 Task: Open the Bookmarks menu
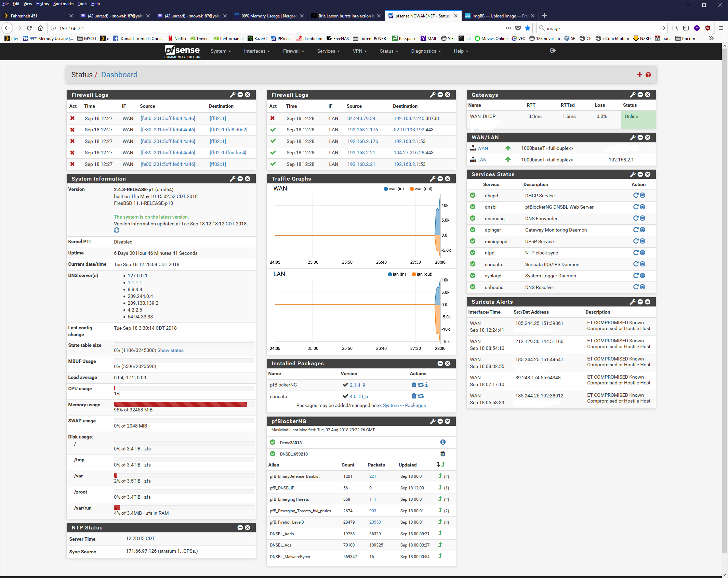click(x=63, y=4)
